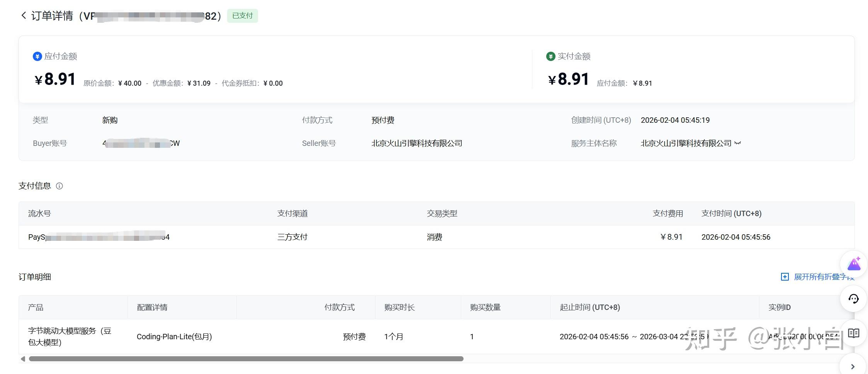Click the 字节跳动大模型服务 product cell
Image resolution: width=868 pixels, height=374 pixels.
click(x=70, y=337)
